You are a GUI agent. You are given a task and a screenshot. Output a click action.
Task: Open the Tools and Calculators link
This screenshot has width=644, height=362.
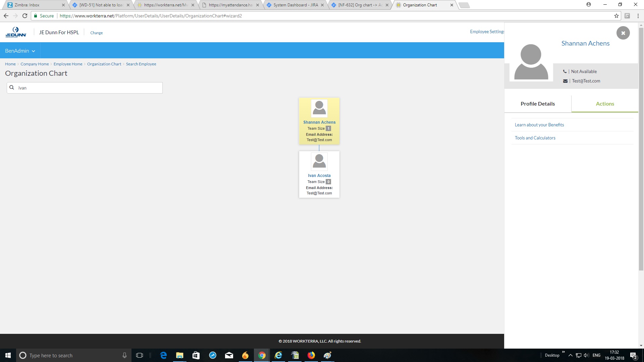(535, 138)
